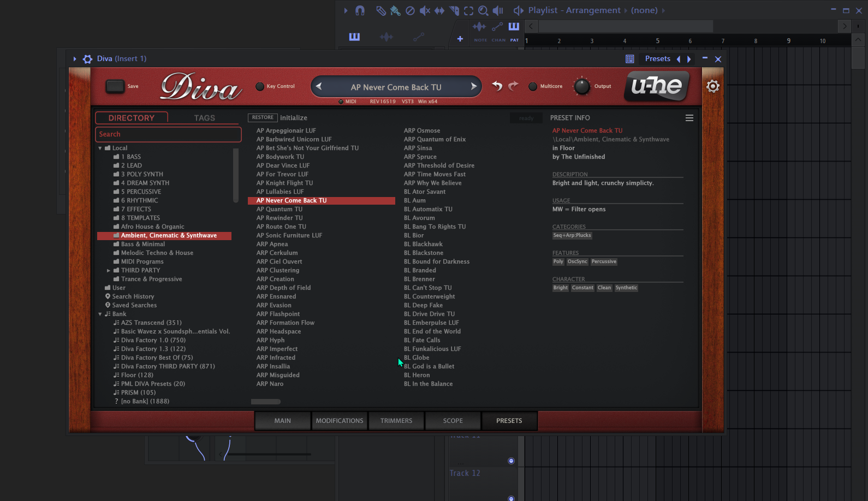Toggle the MIDI indicator light
868x501 pixels.
(341, 102)
